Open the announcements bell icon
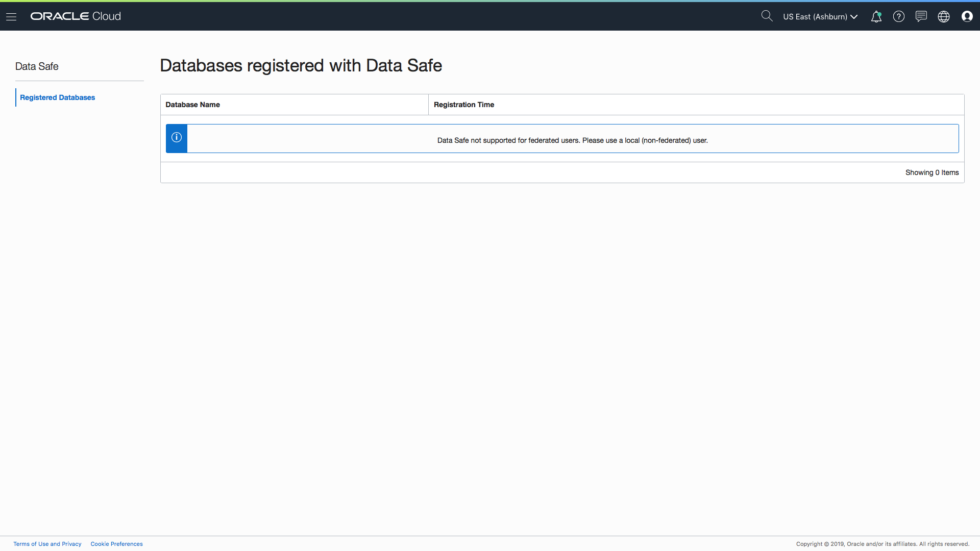980x551 pixels. click(x=876, y=16)
